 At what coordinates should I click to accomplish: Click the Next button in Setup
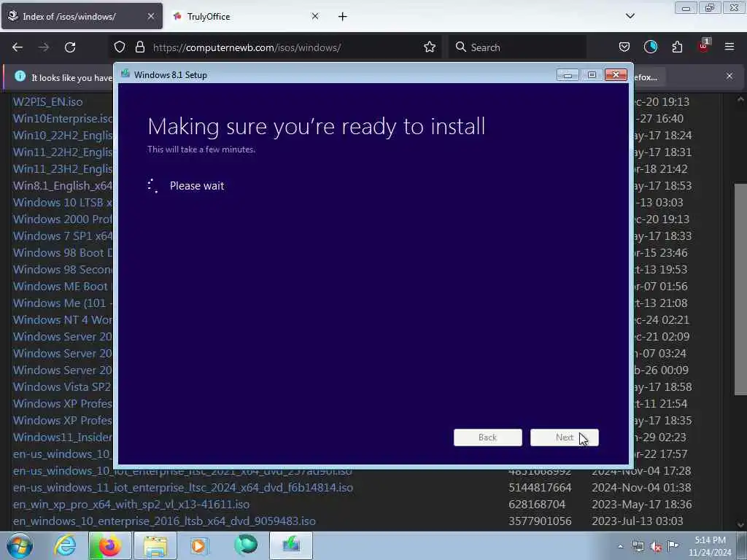tap(565, 437)
